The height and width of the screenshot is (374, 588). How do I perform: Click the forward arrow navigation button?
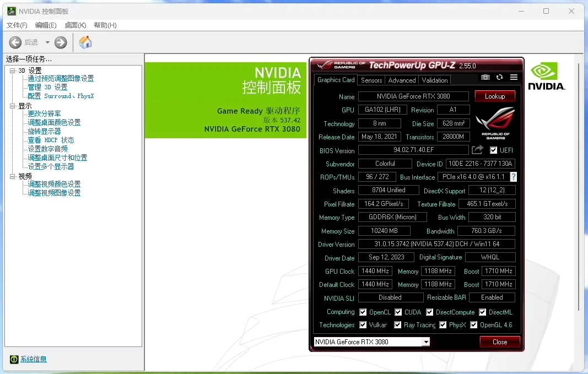61,42
